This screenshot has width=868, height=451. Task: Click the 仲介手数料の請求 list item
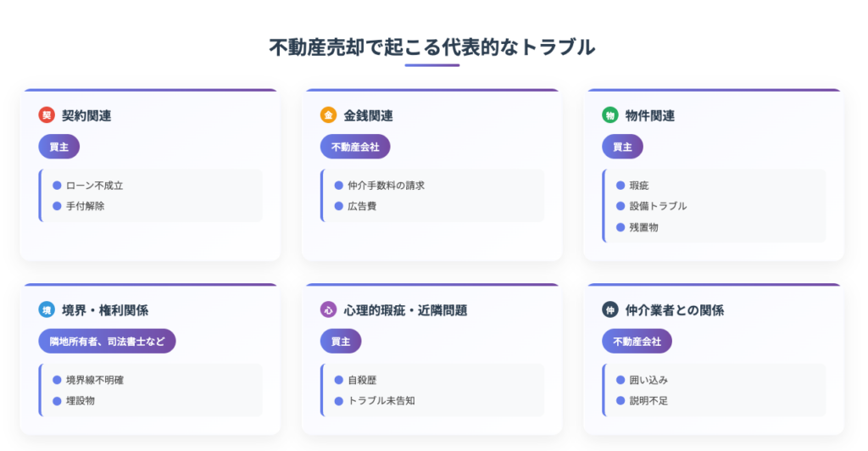[x=380, y=186]
